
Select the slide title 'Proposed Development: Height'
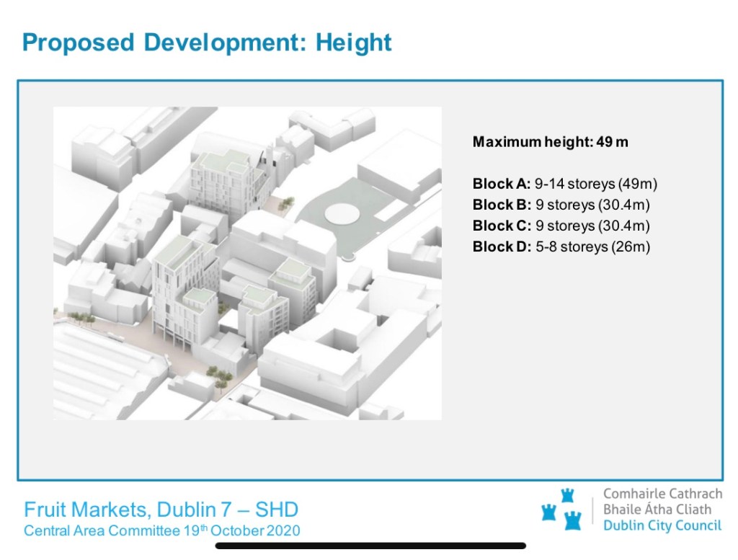coord(207,43)
